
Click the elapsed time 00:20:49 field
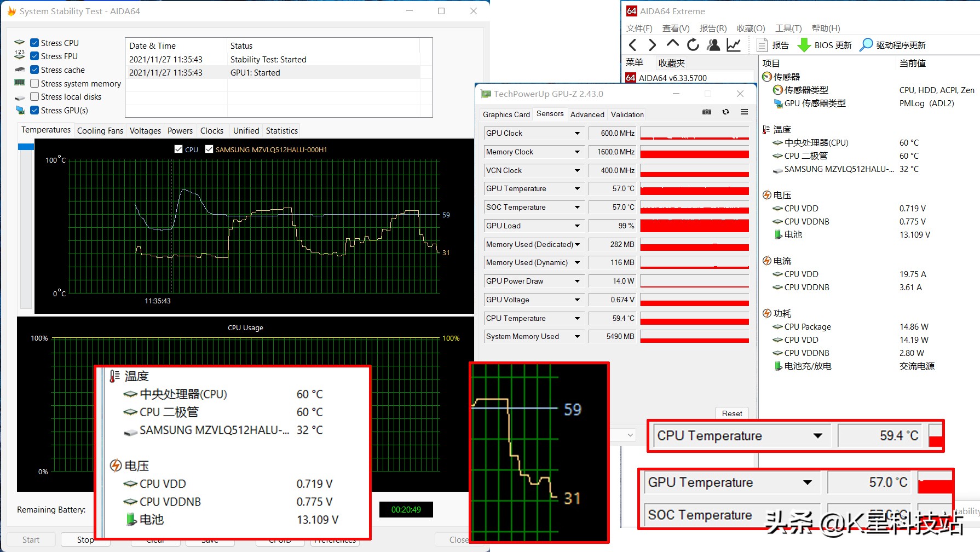coord(406,509)
